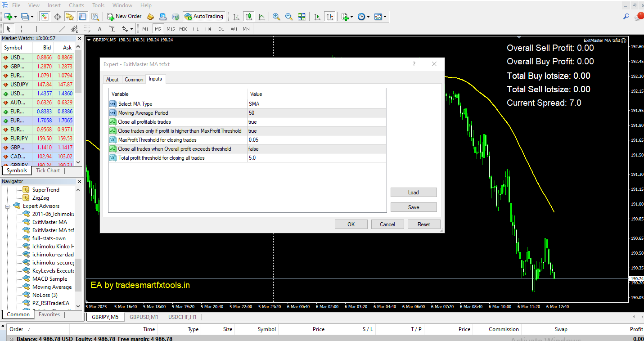
Task: Select the Cursor arrow tool
Action: 9,29
